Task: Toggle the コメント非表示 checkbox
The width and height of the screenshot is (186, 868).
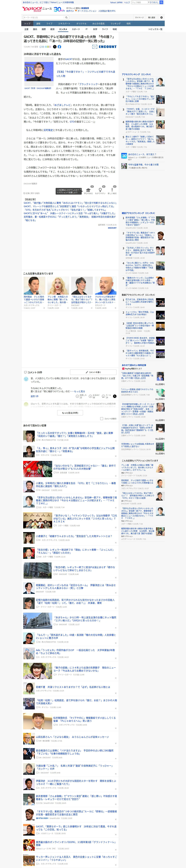Action: (x=102, y=419)
